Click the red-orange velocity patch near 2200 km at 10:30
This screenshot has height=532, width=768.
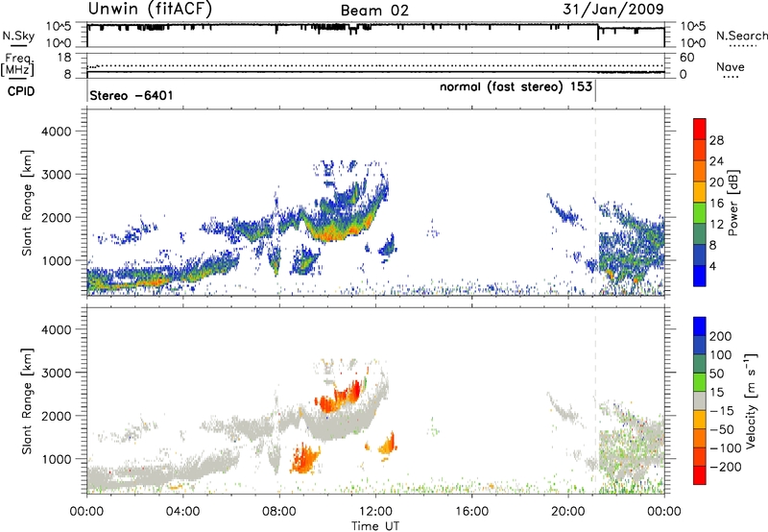(338, 398)
